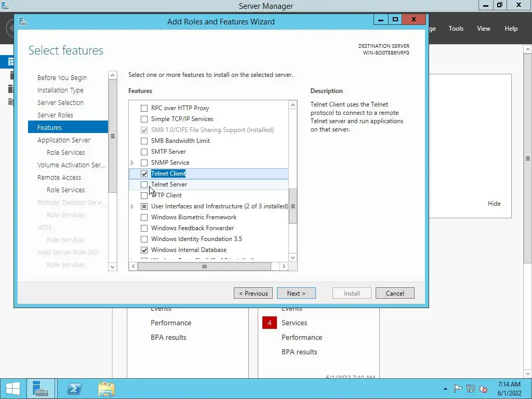Go to Remote Access step

point(59,178)
